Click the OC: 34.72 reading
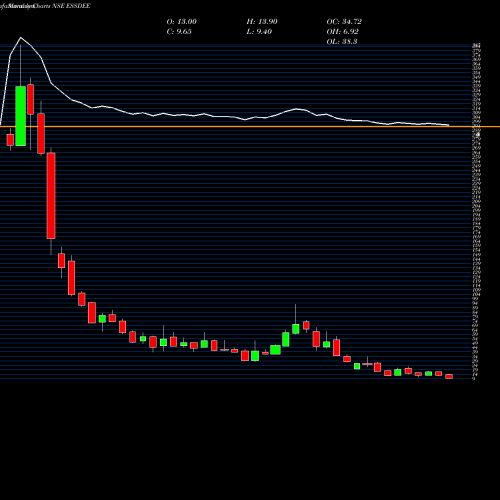 pyautogui.click(x=344, y=22)
